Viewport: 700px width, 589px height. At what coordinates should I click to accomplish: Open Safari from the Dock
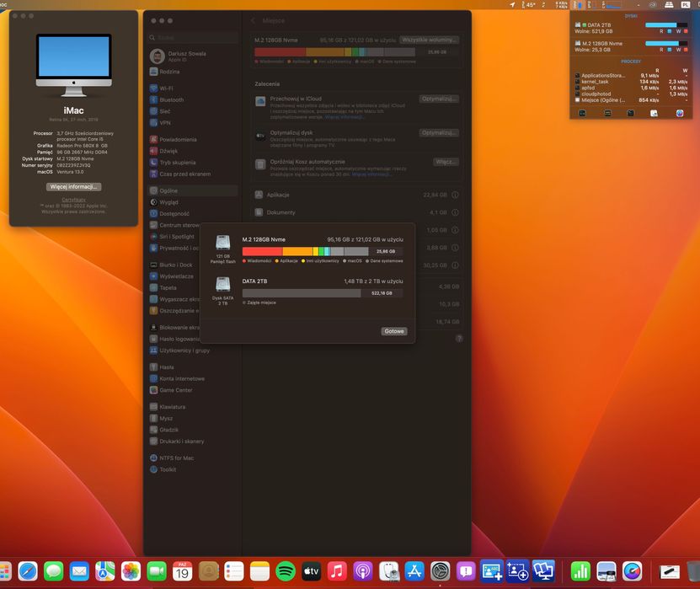point(28,571)
